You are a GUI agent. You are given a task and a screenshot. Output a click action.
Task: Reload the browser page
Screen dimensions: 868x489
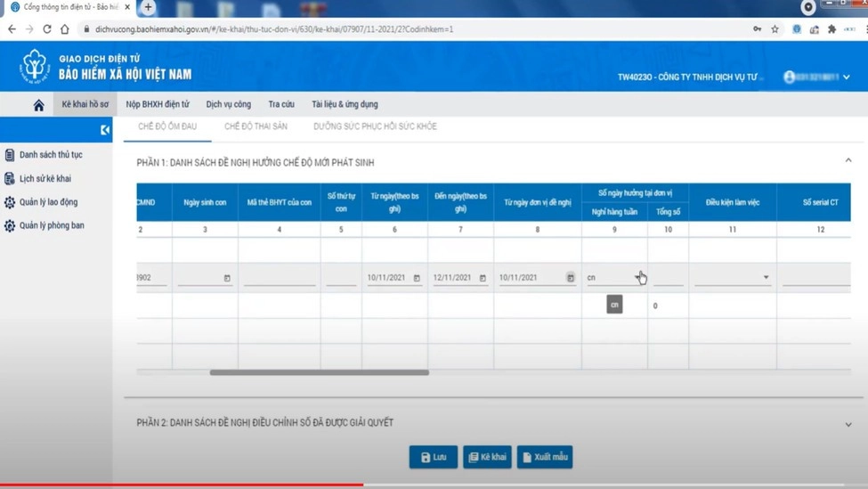point(47,29)
